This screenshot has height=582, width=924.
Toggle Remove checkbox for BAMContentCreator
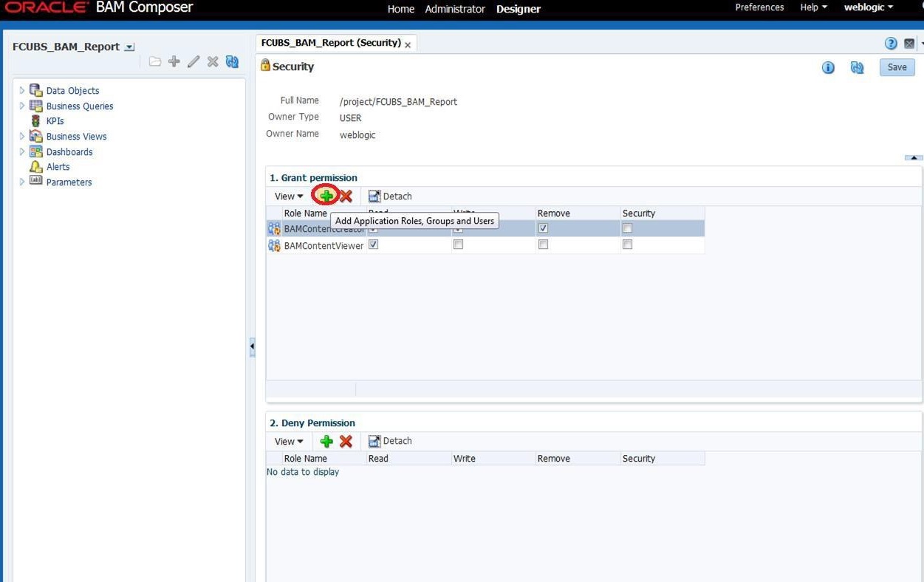pos(543,229)
